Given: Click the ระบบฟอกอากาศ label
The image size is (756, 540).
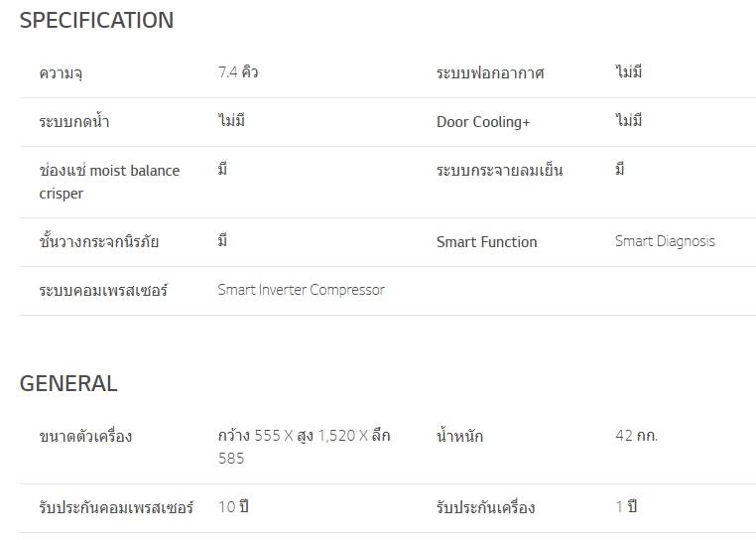Looking at the screenshot, I should tap(490, 73).
